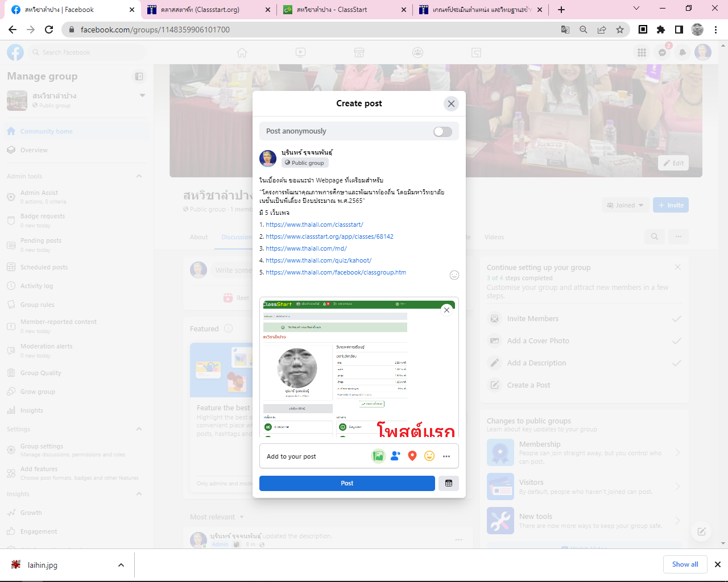Click the Search Facebook field
Viewport: 728px width, 582px height.
[x=86, y=52]
